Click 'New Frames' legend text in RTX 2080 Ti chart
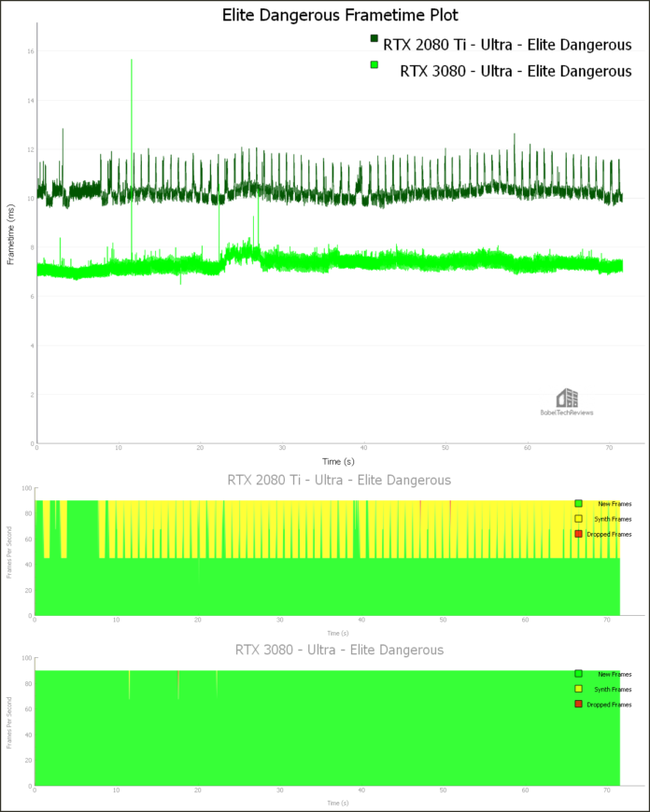This screenshot has height=812, width=650. pyautogui.click(x=615, y=504)
